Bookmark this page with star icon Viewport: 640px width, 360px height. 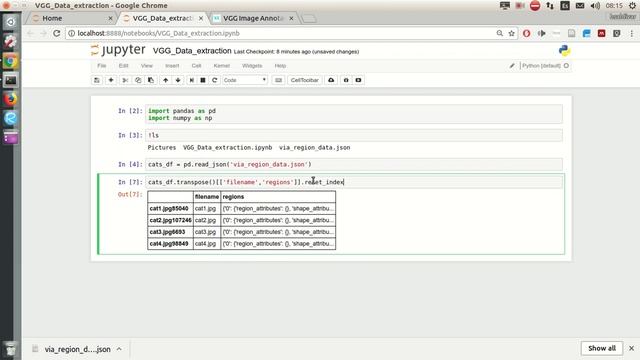coord(511,33)
